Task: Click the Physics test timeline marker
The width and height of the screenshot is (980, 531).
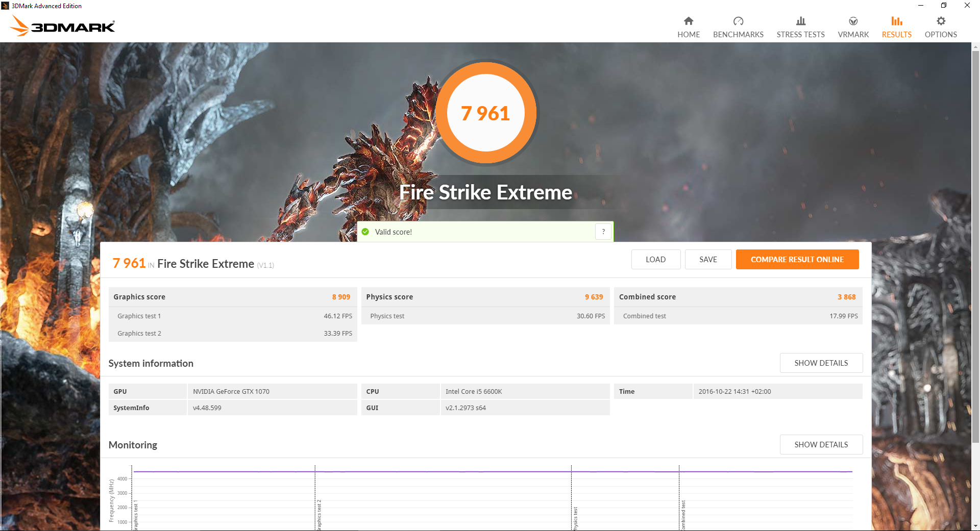Action: (x=575, y=519)
